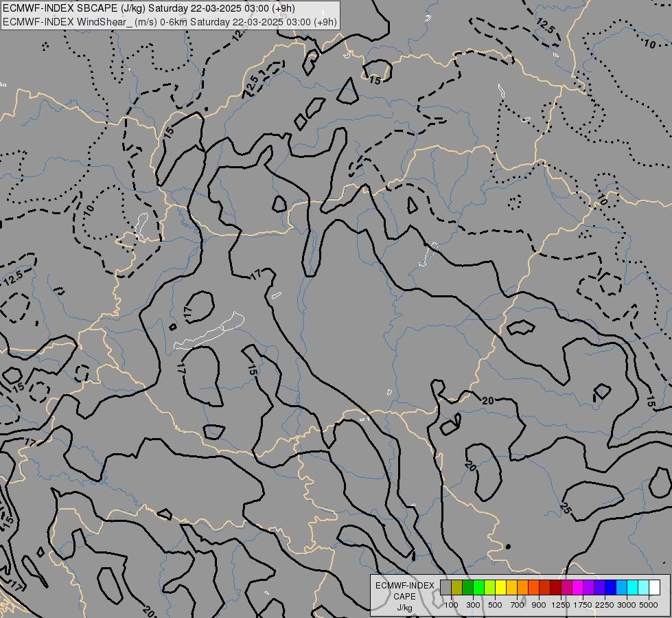
Task: Click the white swatch ending the legend
Action: (654, 587)
